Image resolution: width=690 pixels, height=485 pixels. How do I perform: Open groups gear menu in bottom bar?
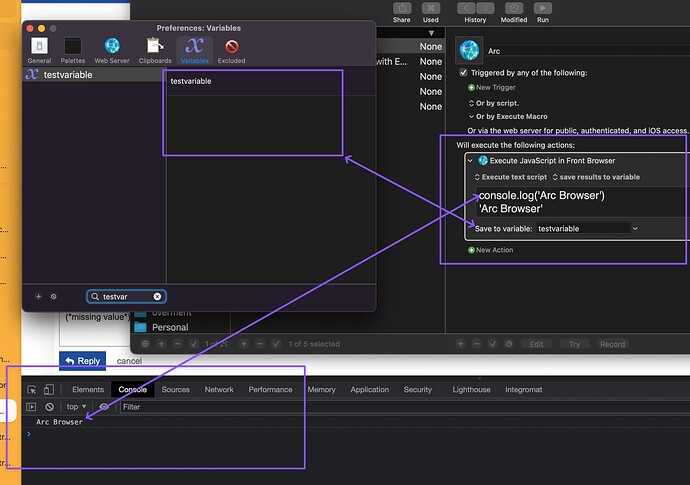(145, 344)
